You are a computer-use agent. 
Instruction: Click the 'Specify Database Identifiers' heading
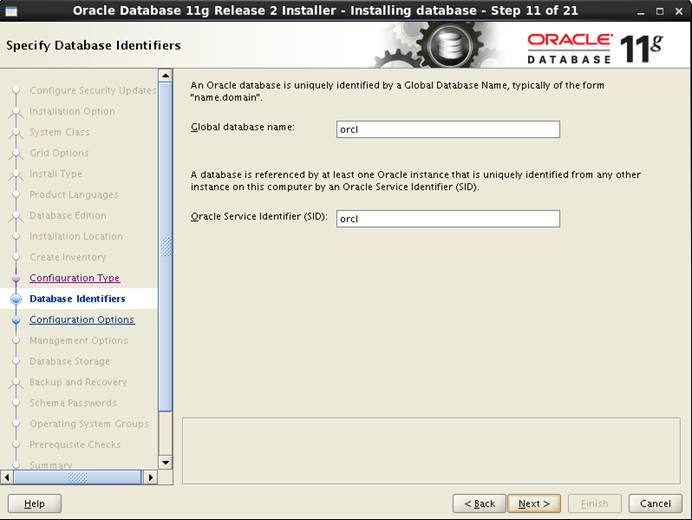[x=94, y=45]
